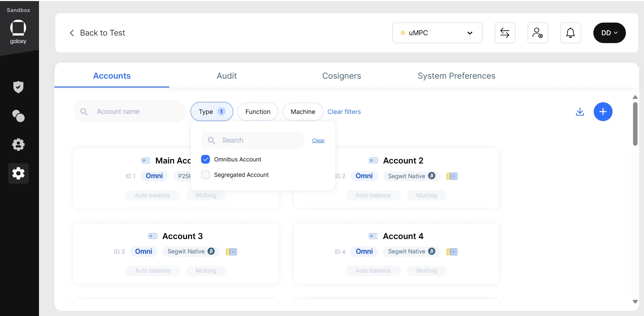
Task: Click the wallet icon on Account 2 card
Action: (452, 176)
